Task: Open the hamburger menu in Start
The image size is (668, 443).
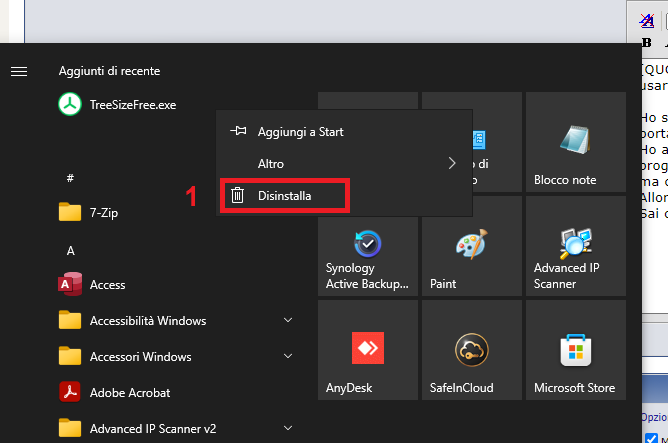Action: tap(19, 72)
